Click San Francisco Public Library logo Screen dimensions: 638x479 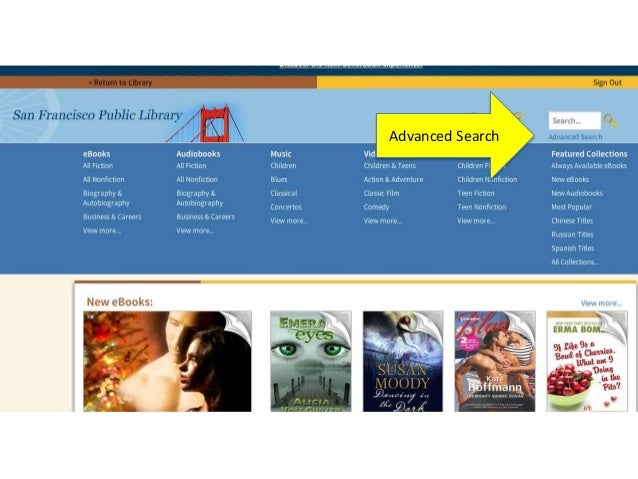tap(97, 115)
